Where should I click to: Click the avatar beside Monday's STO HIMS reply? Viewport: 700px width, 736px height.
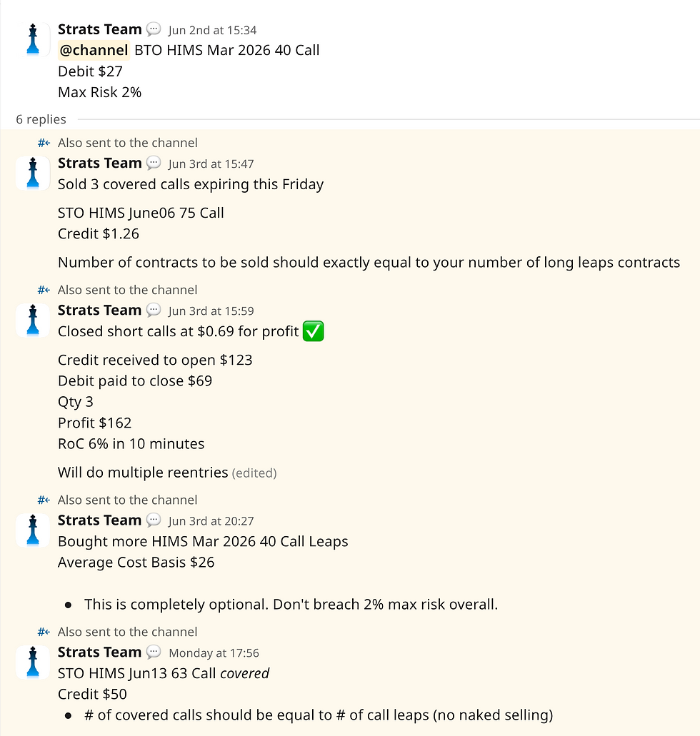coord(32,662)
